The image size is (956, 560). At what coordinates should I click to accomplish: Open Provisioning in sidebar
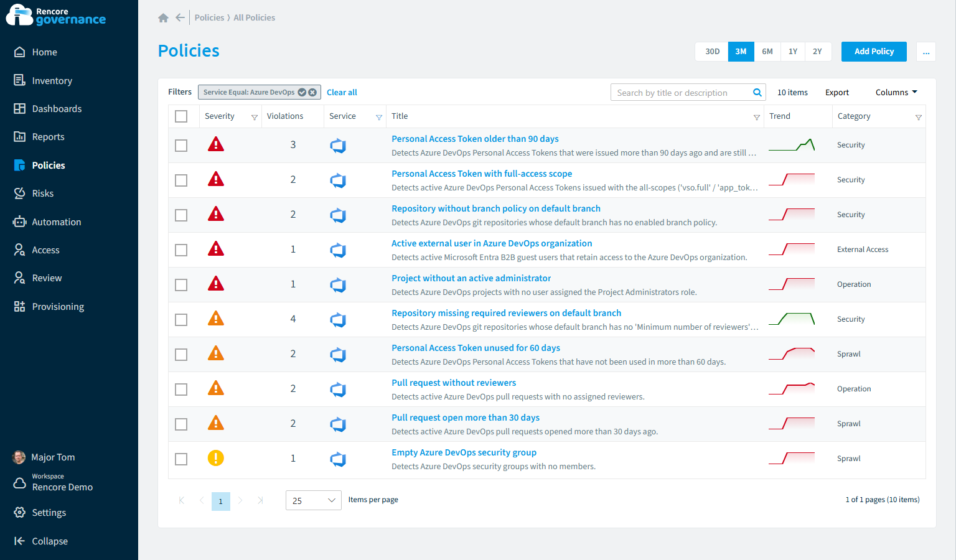click(x=49, y=307)
